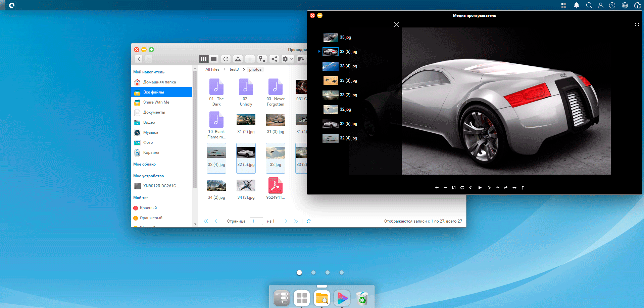Go to previous image in player
Viewport: 644px width, 308px height.
click(470, 188)
